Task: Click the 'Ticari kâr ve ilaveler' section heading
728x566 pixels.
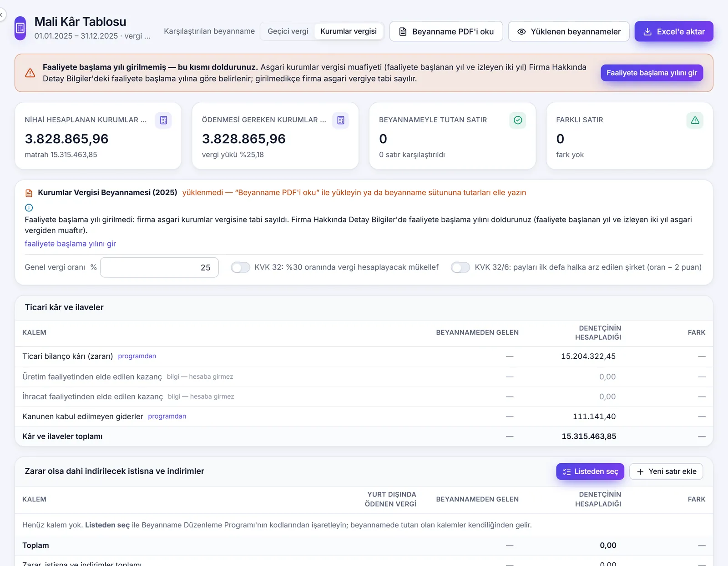Action: tap(64, 307)
